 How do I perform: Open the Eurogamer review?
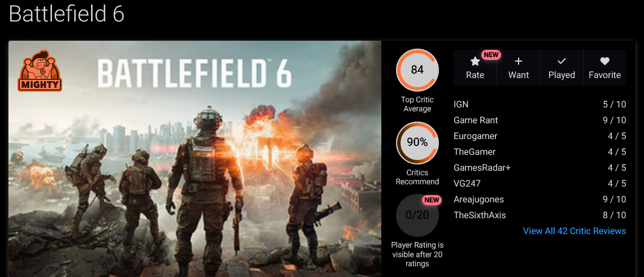tap(539, 136)
